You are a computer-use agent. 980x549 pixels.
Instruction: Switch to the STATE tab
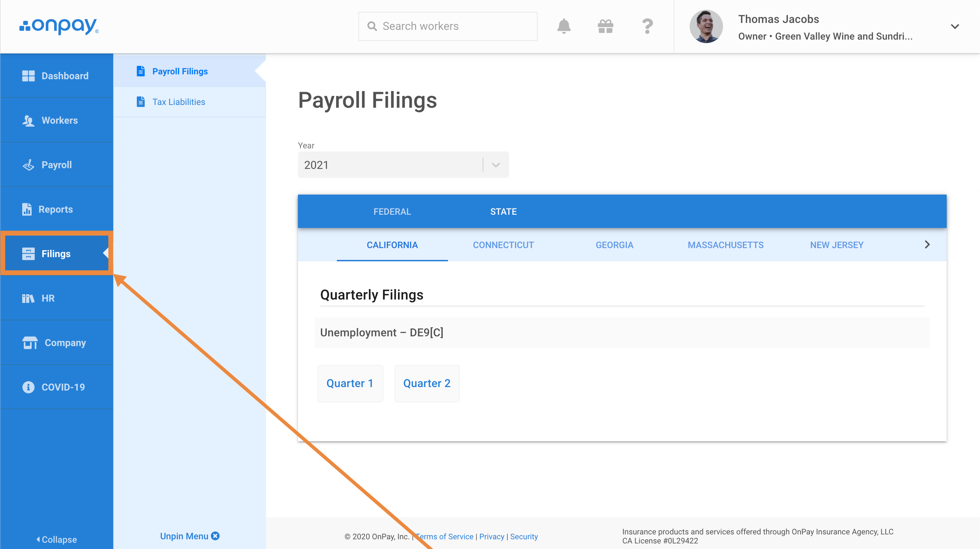click(x=503, y=212)
